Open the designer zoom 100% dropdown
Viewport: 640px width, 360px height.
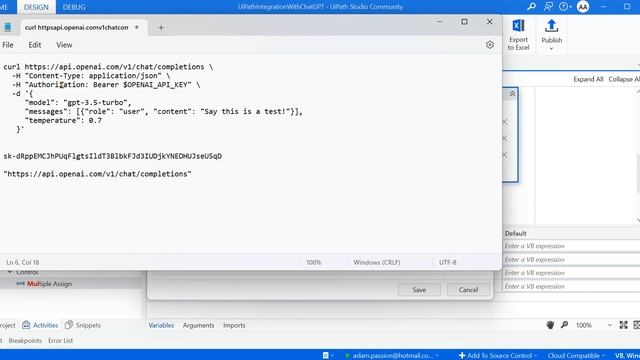pyautogui.click(x=609, y=325)
